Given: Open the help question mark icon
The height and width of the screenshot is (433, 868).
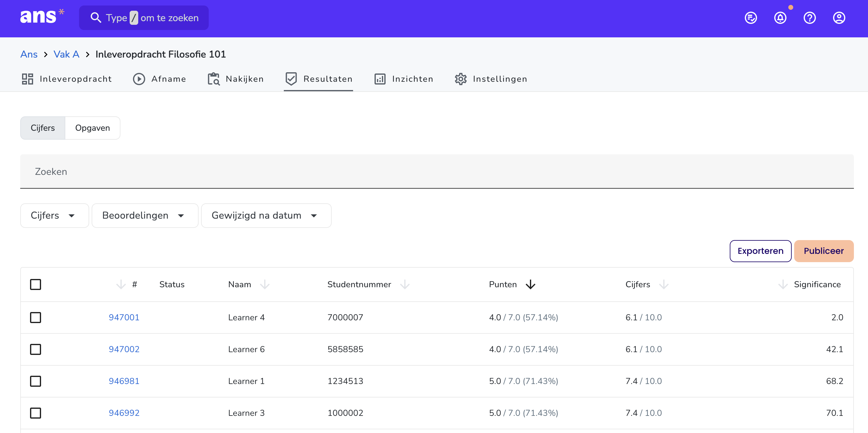Looking at the screenshot, I should [x=809, y=18].
